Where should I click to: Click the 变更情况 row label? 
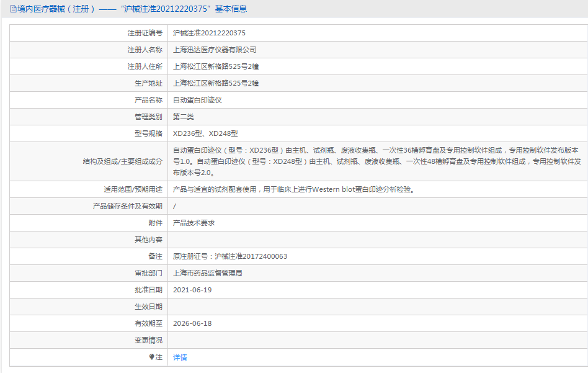tap(148, 340)
